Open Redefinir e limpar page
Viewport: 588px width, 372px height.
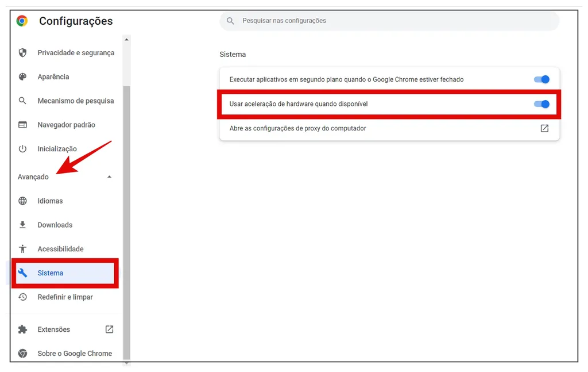[67, 297]
